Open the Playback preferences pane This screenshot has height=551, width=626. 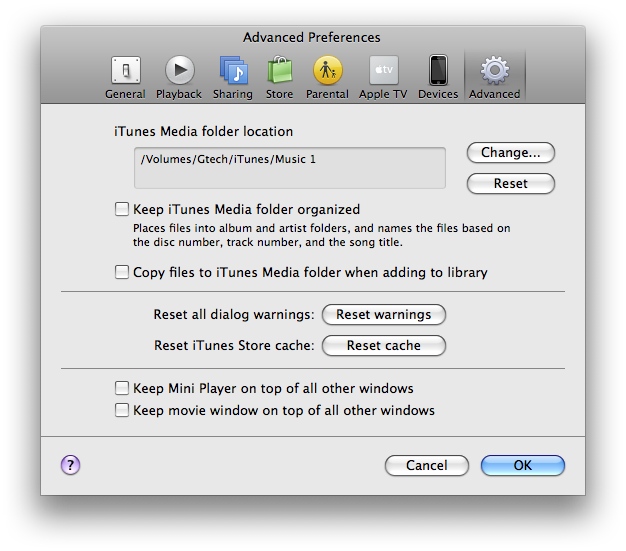[x=179, y=78]
